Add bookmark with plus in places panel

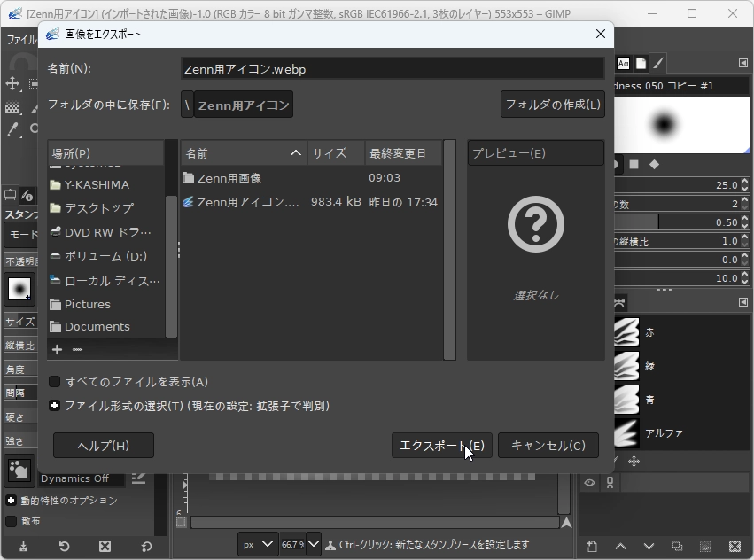tap(57, 349)
